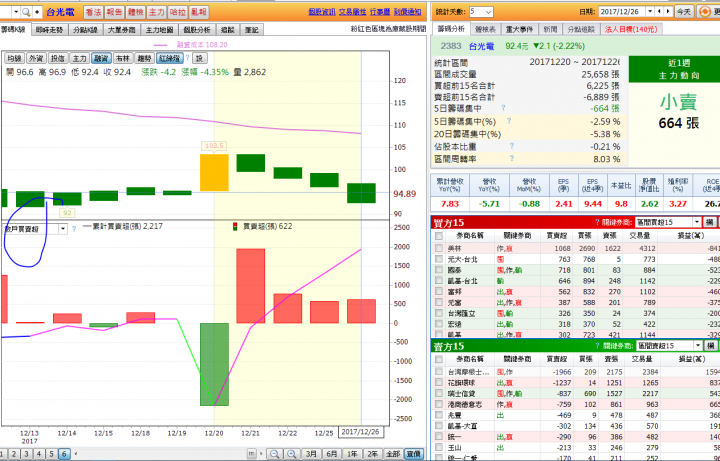Toggle the highlighted overlay button after 趨勢

[170, 58]
